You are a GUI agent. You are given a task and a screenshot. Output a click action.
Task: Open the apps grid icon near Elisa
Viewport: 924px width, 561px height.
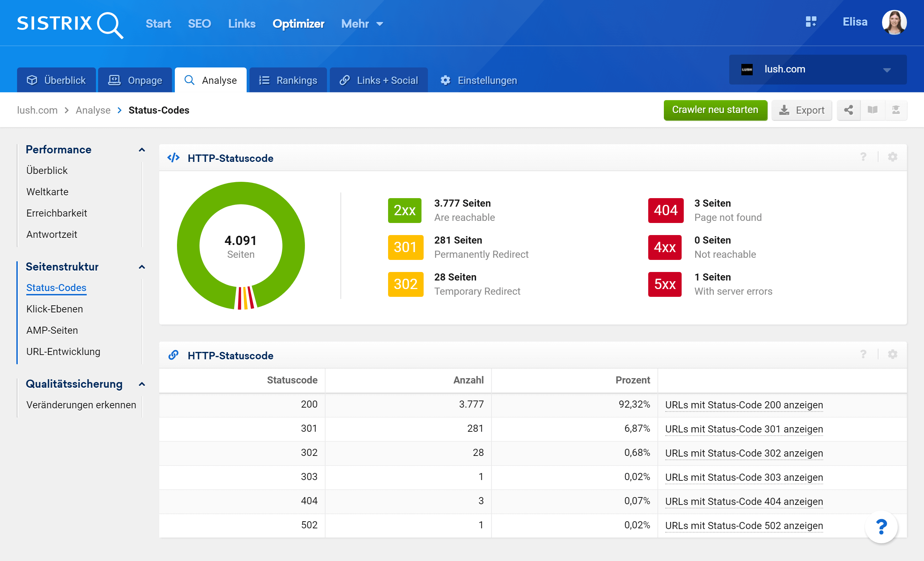(x=811, y=22)
